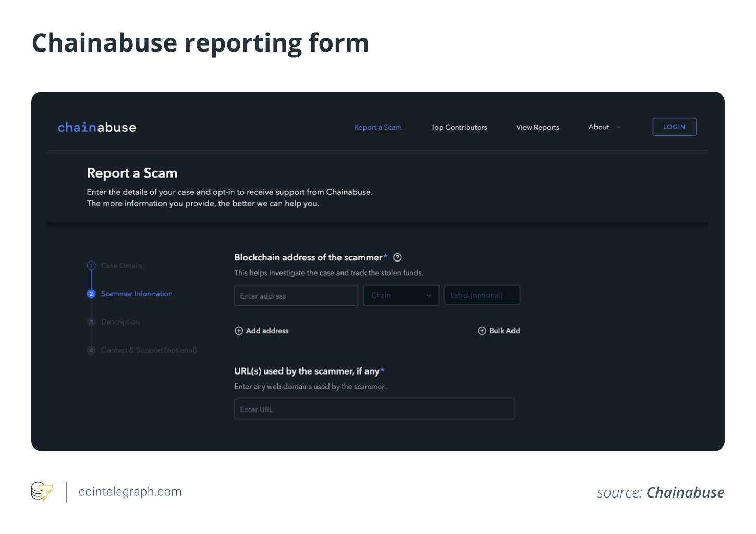
Task: Jump to the Scammer Information step label
Action: tap(137, 294)
